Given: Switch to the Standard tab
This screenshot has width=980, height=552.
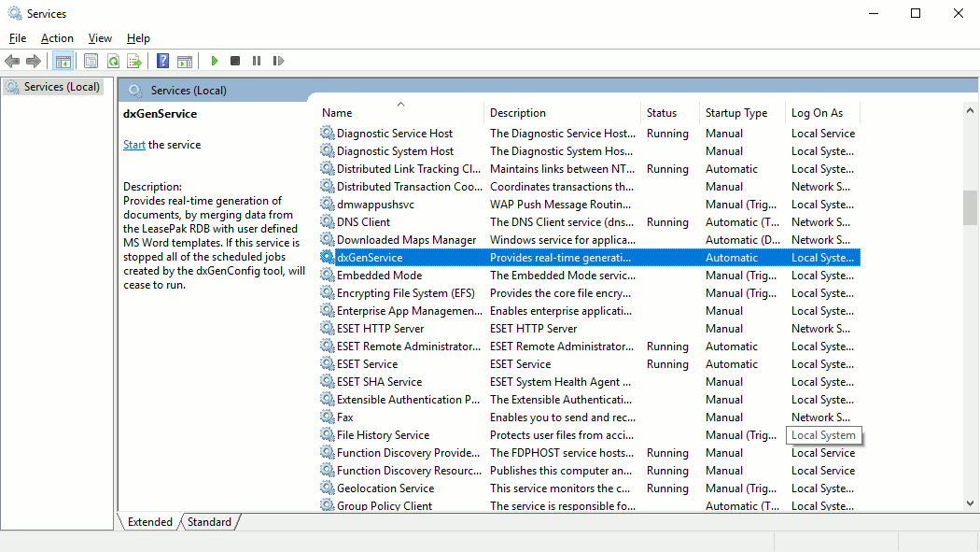Looking at the screenshot, I should (x=209, y=522).
